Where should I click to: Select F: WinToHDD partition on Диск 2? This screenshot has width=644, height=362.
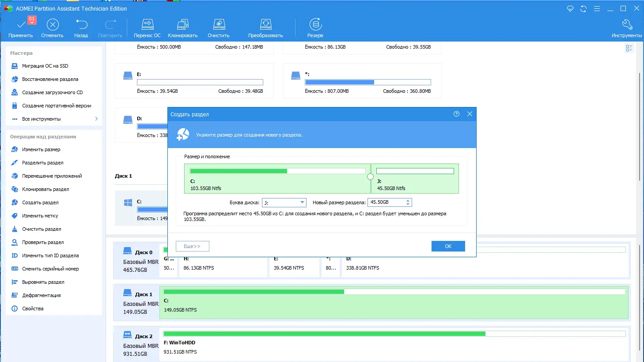394,345
